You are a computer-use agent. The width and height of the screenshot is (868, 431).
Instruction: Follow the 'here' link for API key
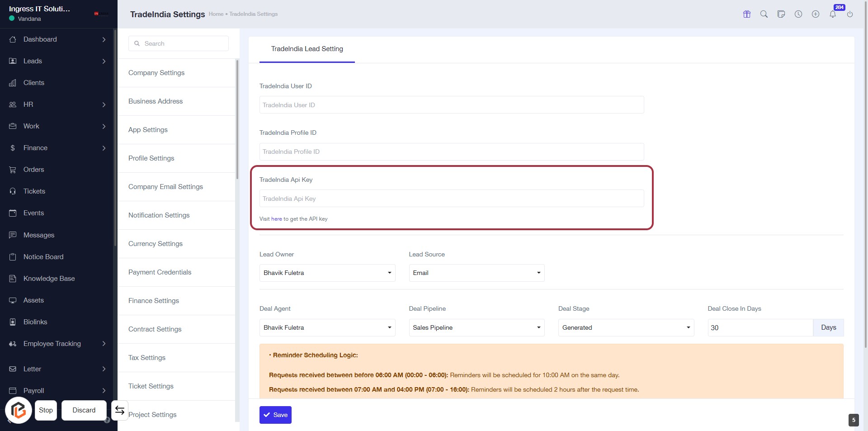276,219
